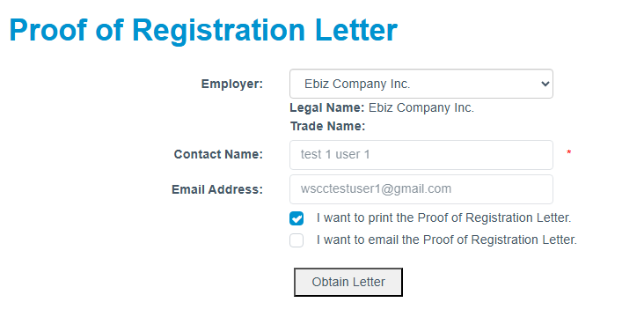The width and height of the screenshot is (644, 317).
Task: Click the legal name value below the dropdown
Action: point(421,107)
